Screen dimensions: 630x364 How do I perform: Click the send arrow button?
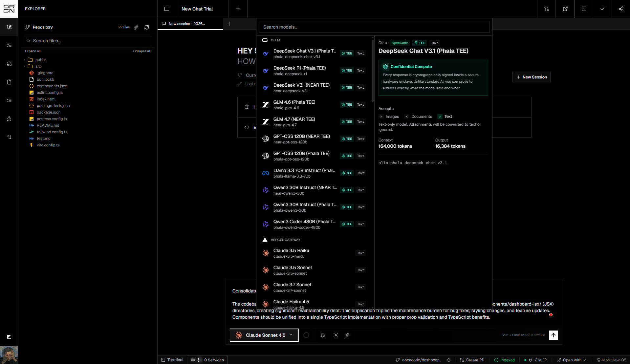[553, 335]
